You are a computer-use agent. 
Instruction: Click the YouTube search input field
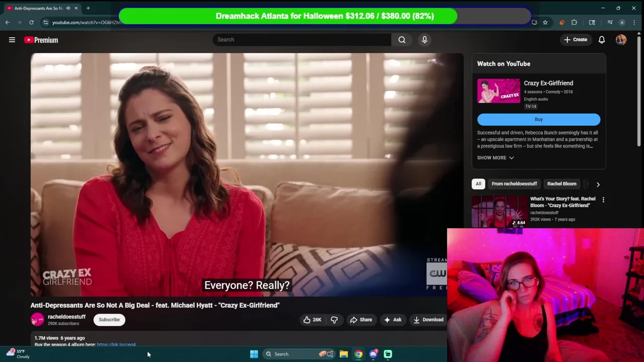(302, 40)
